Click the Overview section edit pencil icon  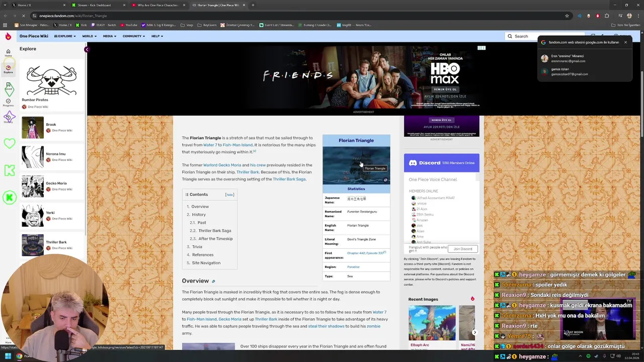tap(213, 281)
